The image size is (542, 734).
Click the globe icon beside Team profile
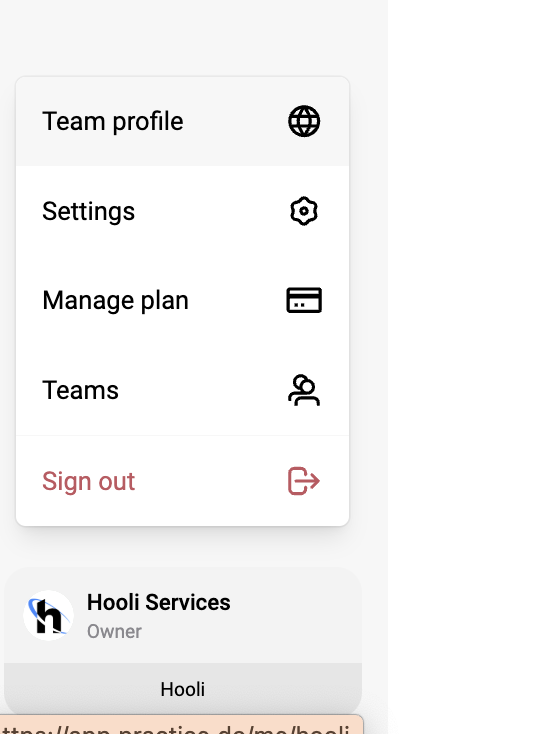point(304,121)
